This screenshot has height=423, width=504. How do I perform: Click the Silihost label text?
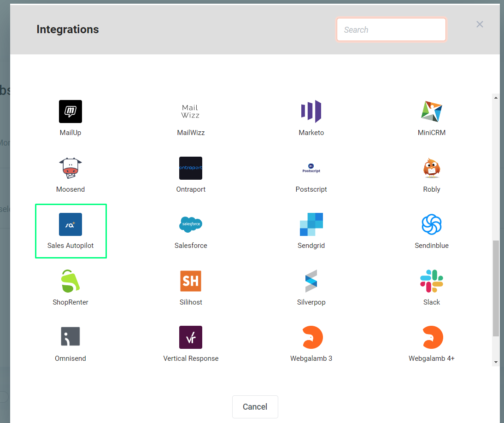click(x=191, y=302)
